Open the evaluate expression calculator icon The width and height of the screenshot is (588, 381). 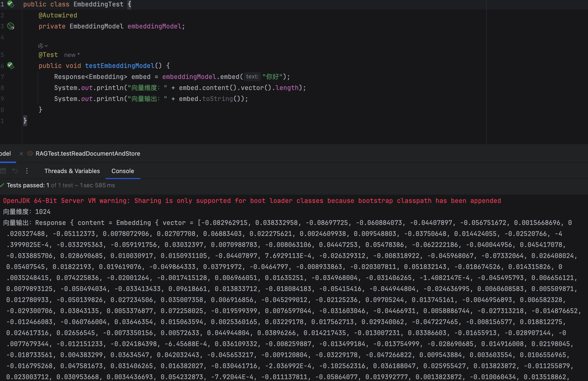pyautogui.click(x=3, y=171)
